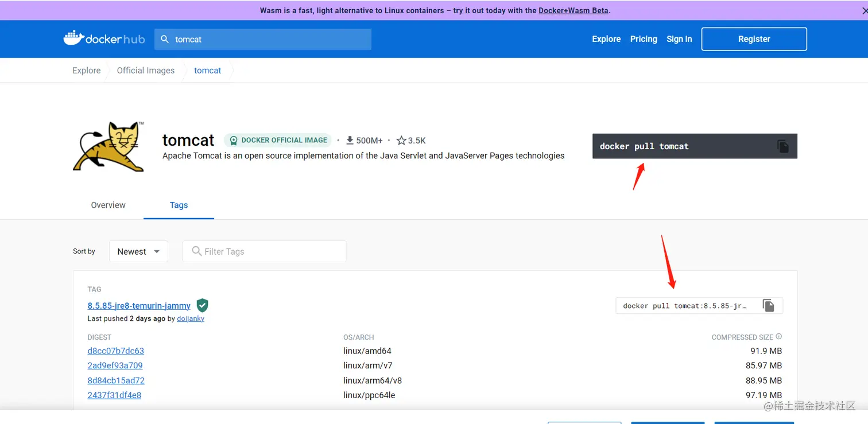
Task: Click the Docker Official Image badge
Action: tap(278, 140)
